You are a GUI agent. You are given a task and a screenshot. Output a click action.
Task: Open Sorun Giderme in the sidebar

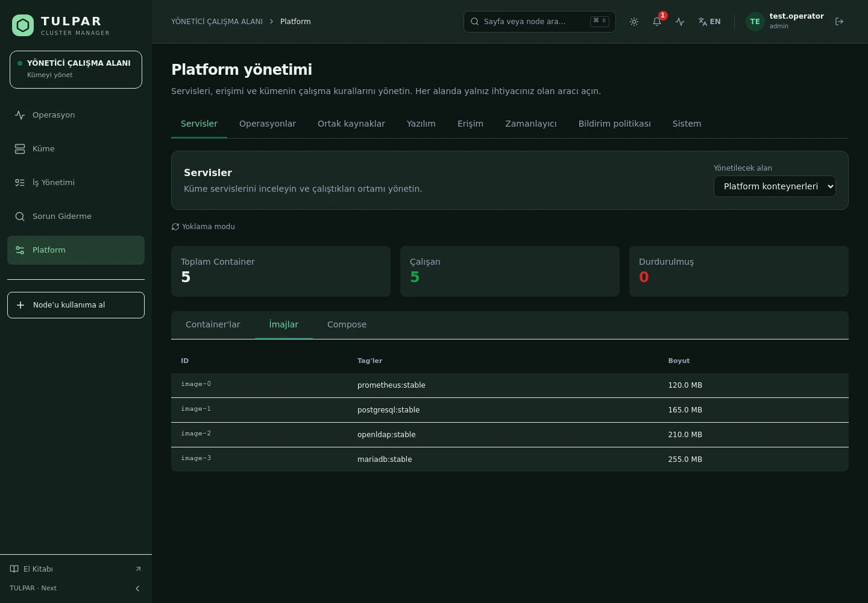click(x=76, y=216)
